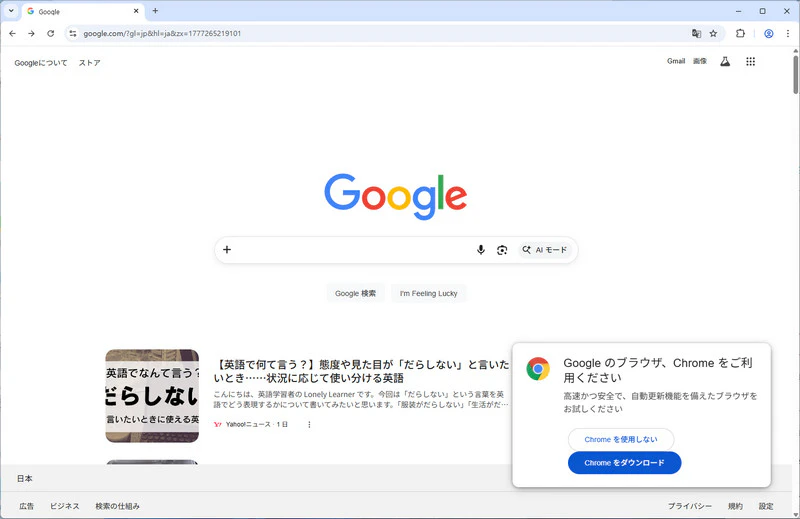Screen dimensions: 800x519
Task: Open the 【英語で何て言う？】 article headline
Action: pos(361,371)
